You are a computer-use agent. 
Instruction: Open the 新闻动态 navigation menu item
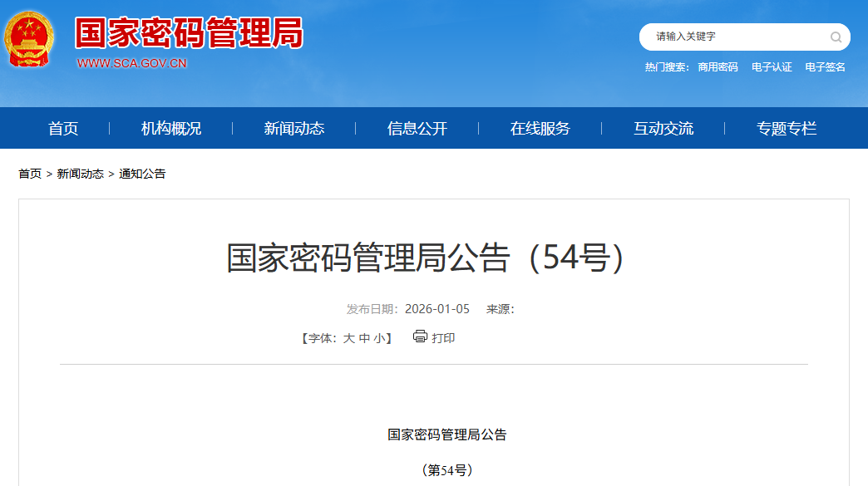pos(296,128)
